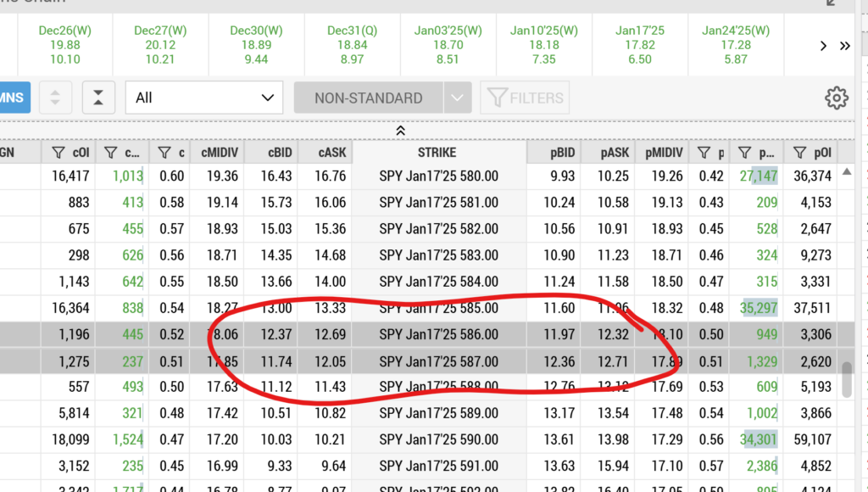This screenshot has width=868, height=492.
Task: Select the SPY Jan17'25 587.00 strike row
Action: (439, 362)
